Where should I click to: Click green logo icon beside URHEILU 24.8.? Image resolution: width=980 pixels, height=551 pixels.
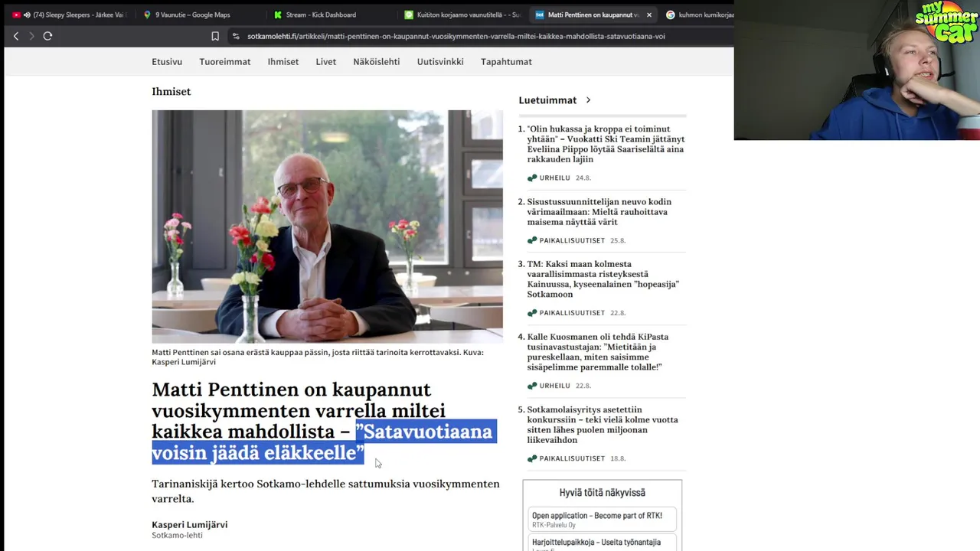(x=532, y=178)
